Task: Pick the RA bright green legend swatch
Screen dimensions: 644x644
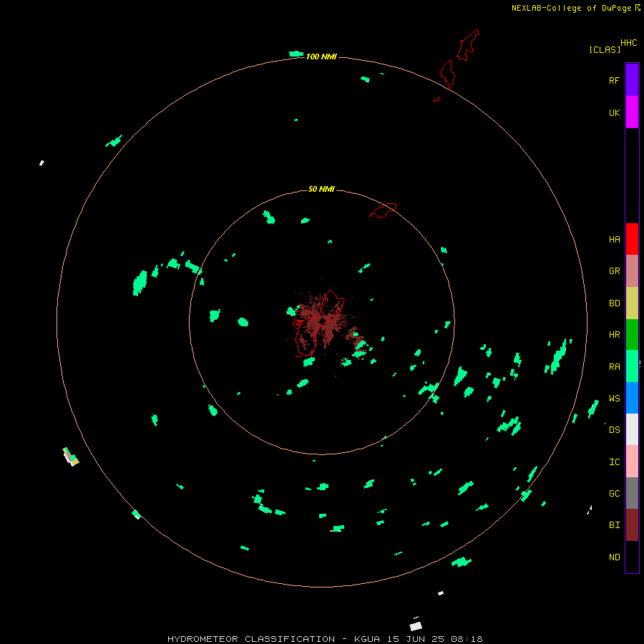Action: tap(632, 366)
